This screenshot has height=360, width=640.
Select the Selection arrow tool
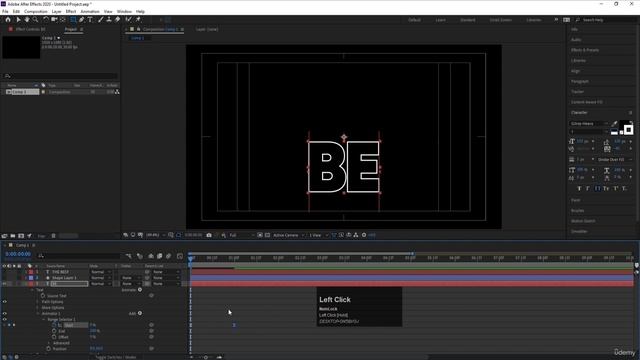(18, 20)
